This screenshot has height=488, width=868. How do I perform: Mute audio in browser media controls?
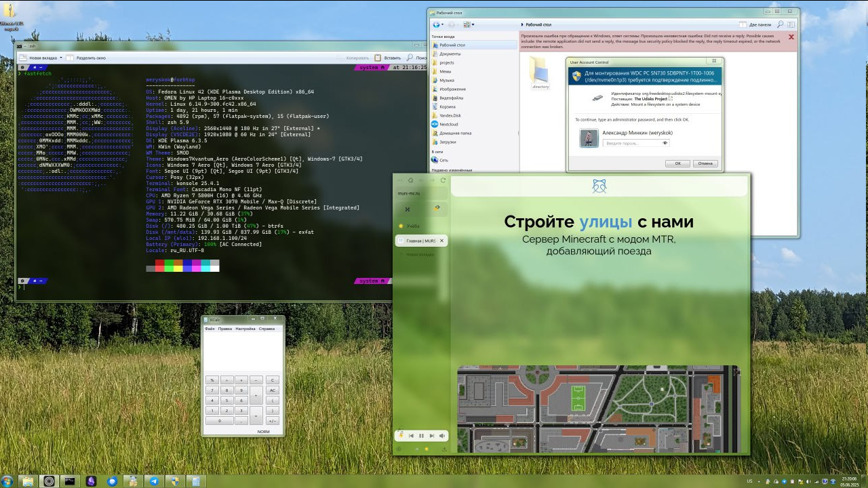pyautogui.click(x=442, y=436)
